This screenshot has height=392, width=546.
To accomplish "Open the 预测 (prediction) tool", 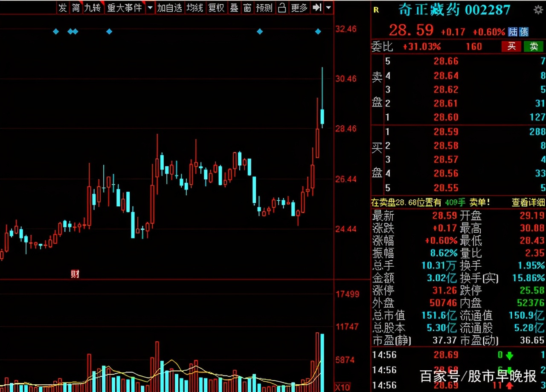I will 264,7.
